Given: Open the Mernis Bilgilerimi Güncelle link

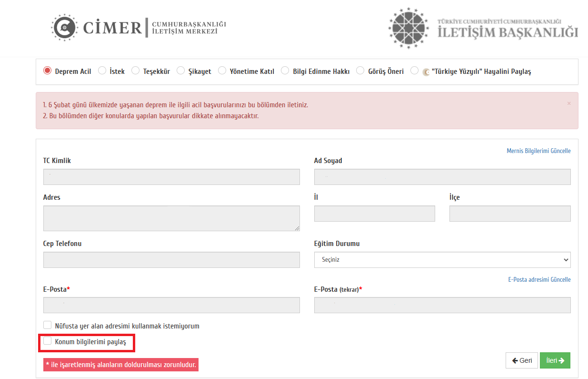Looking at the screenshot, I should (x=538, y=151).
